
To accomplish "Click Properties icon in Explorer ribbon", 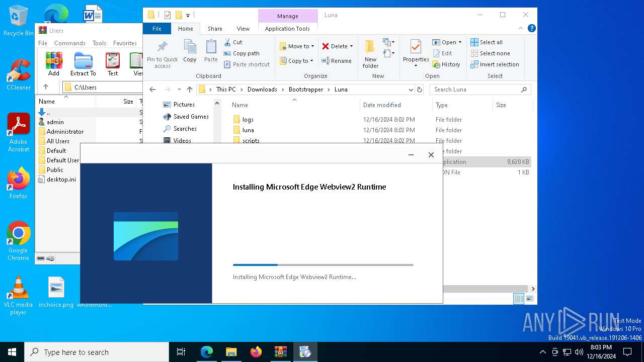I will click(416, 47).
